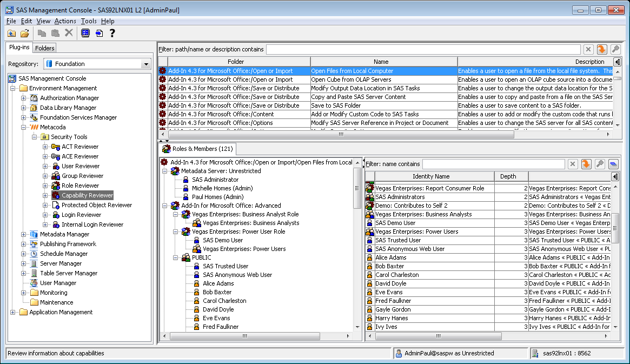The image size is (630, 364).
Task: Select the Publishing Framework tree item
Action: click(68, 244)
